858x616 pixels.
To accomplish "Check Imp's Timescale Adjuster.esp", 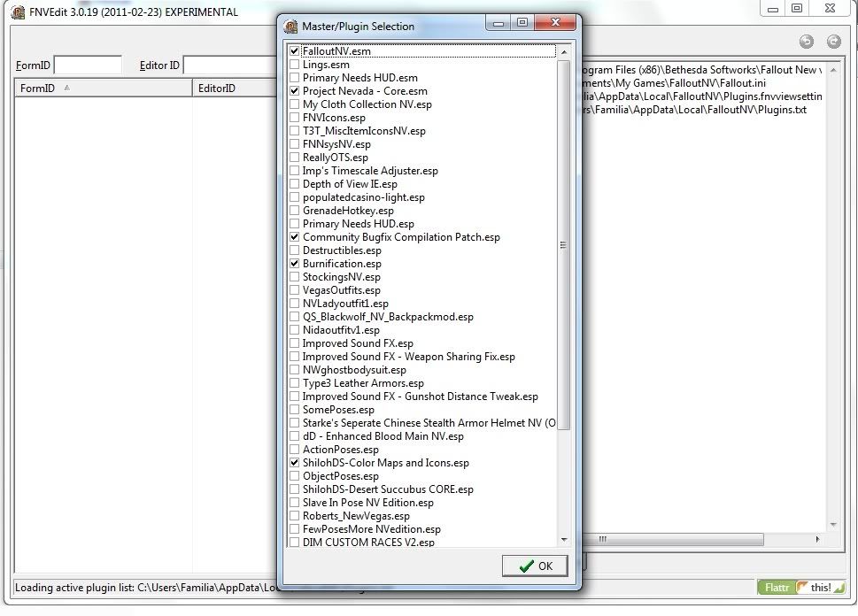I will pos(294,171).
